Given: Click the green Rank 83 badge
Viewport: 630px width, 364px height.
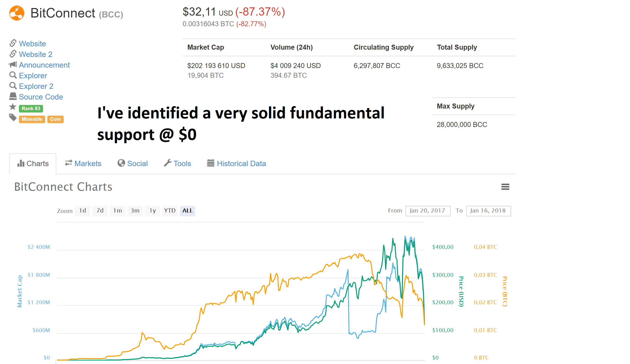Looking at the screenshot, I should (x=31, y=108).
